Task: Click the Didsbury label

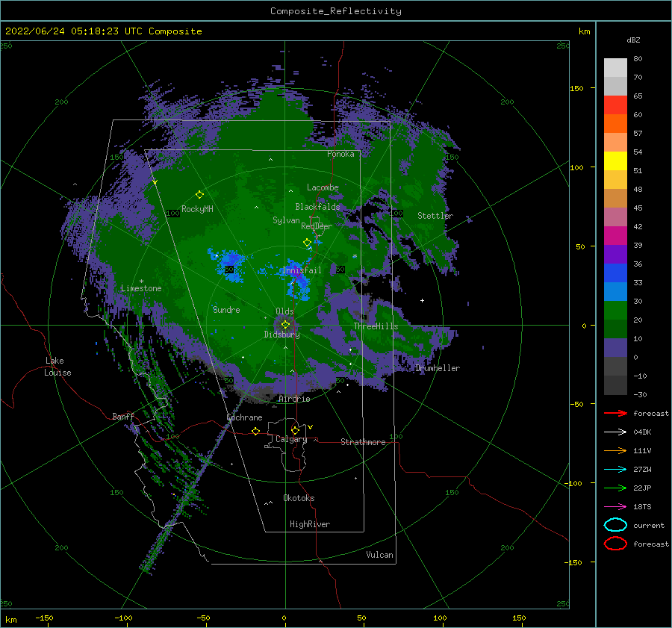Action: click(x=281, y=335)
